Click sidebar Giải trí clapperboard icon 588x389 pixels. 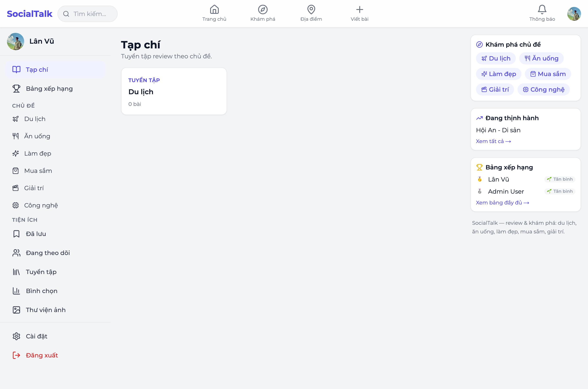click(x=16, y=188)
